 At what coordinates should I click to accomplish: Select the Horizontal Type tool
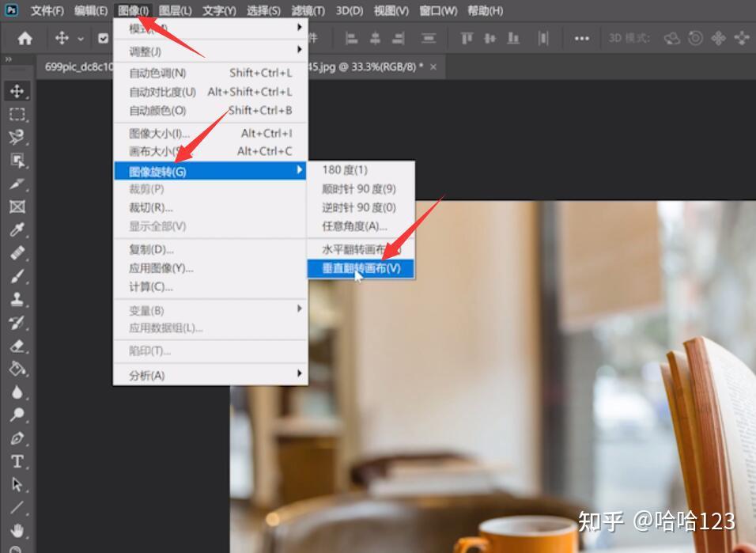17,462
